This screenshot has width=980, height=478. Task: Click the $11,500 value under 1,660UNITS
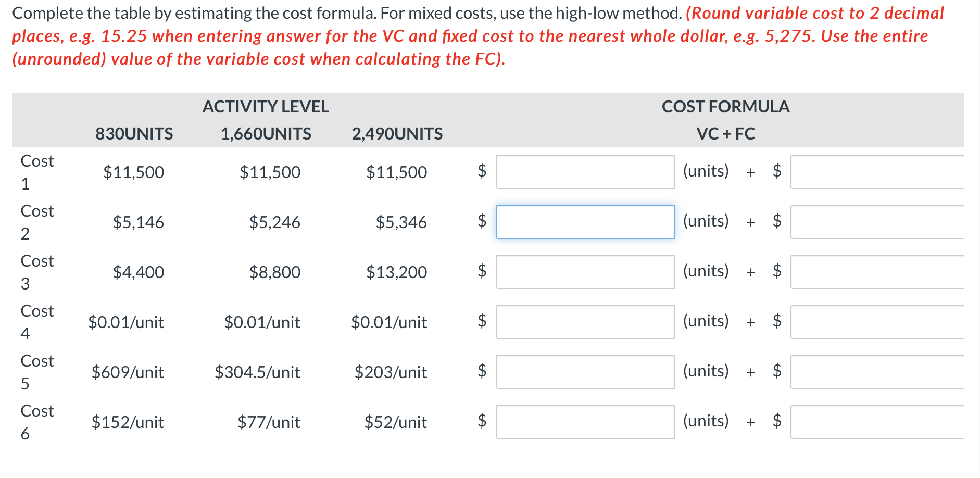pyautogui.click(x=270, y=172)
